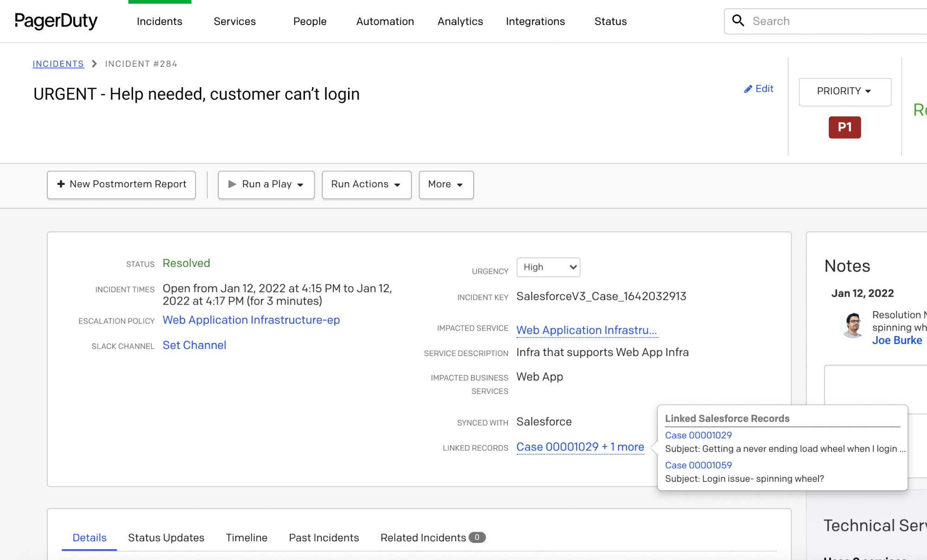
Task: Open the Run Actions dropdown
Action: point(366,185)
